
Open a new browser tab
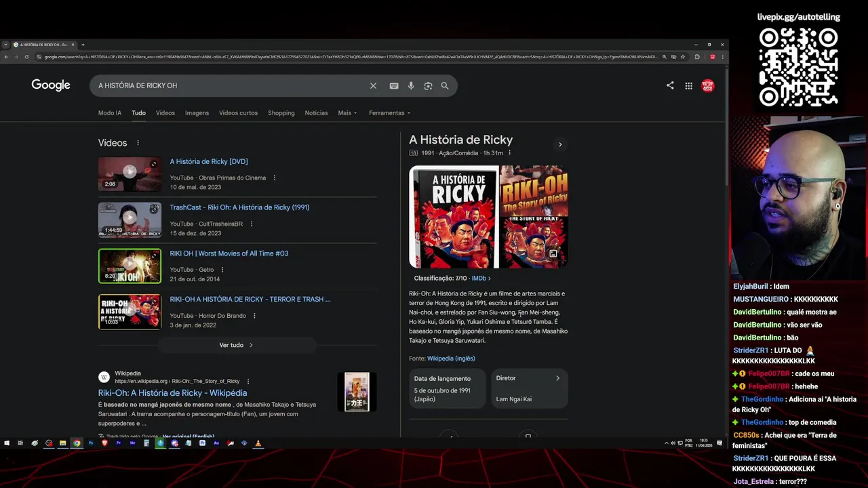click(83, 45)
